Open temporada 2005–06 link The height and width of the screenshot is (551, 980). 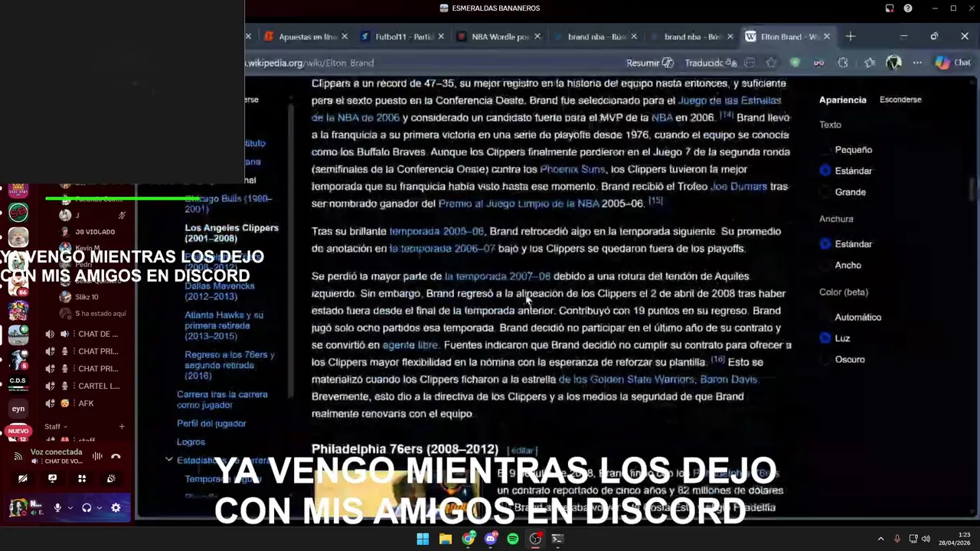436,231
